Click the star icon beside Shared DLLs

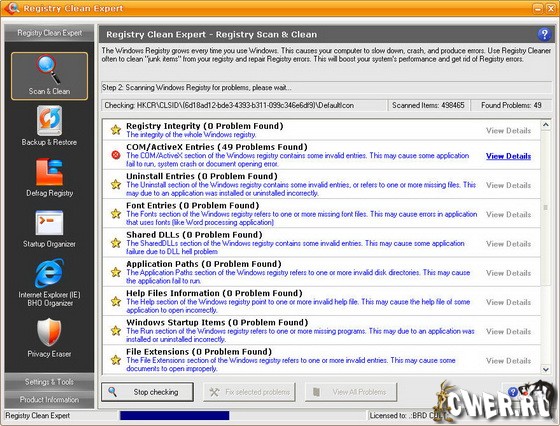tap(116, 243)
